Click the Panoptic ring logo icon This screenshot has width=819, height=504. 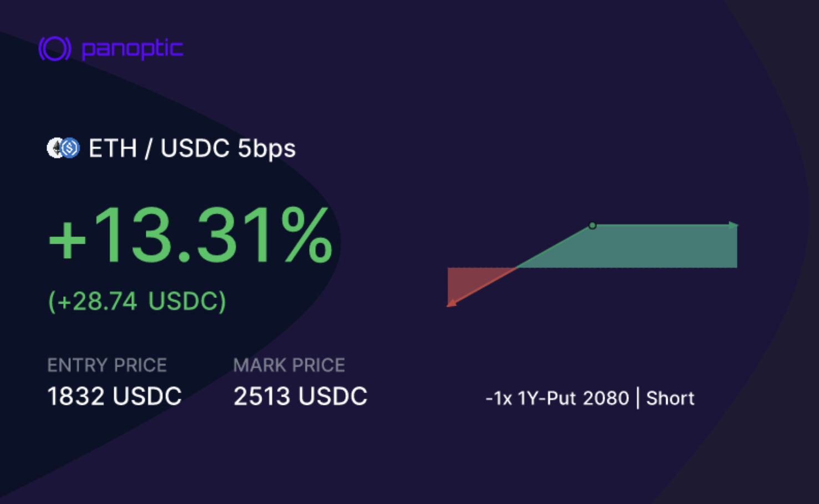55,49
